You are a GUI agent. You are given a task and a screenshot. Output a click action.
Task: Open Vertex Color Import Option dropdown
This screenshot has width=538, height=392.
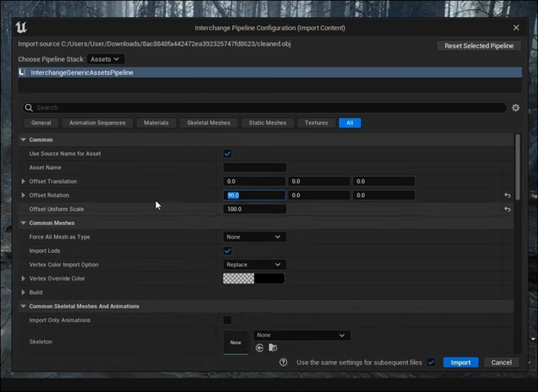[254, 265]
